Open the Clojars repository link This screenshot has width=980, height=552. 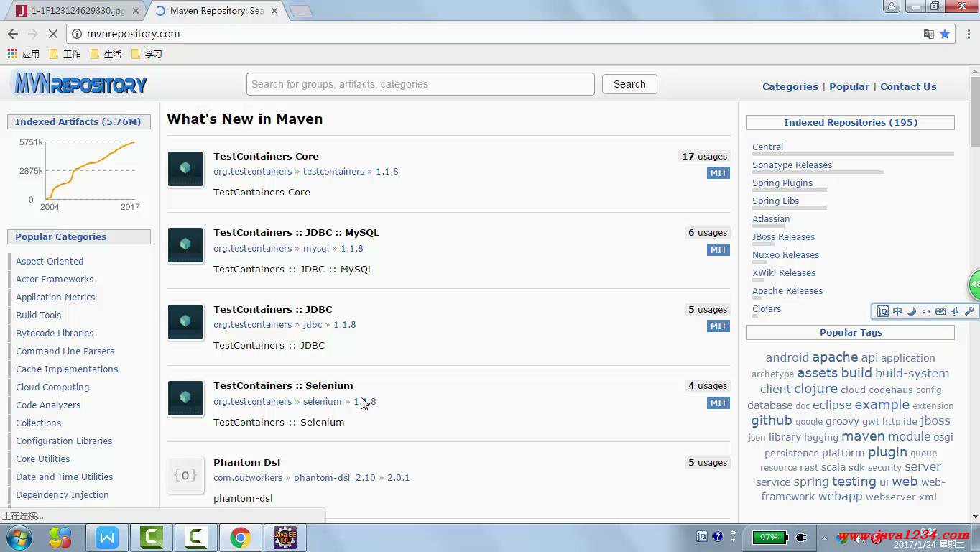(767, 308)
